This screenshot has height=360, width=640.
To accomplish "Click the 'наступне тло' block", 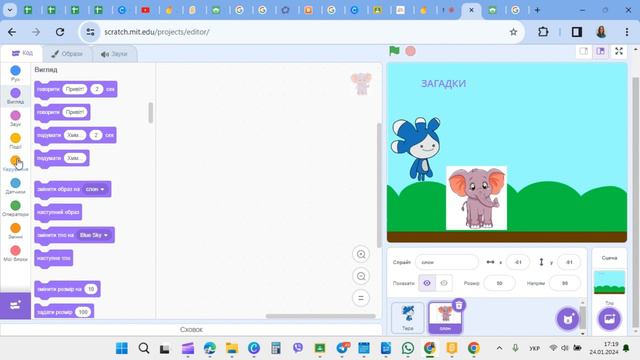I will (x=54, y=258).
